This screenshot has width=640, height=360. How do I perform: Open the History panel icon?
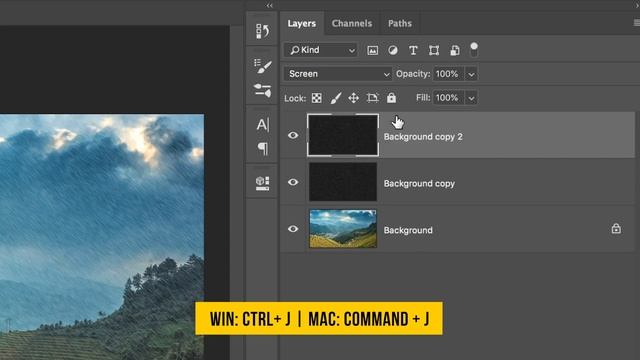click(262, 31)
